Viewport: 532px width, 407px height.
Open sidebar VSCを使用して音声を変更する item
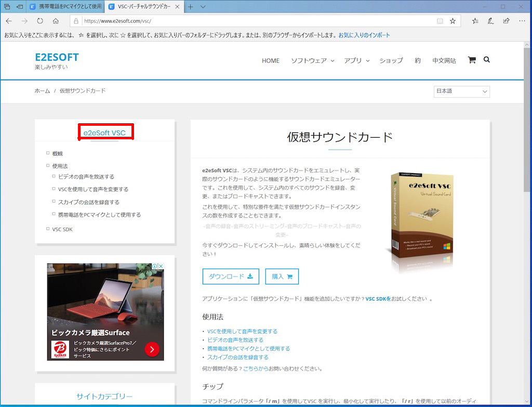[x=93, y=189]
